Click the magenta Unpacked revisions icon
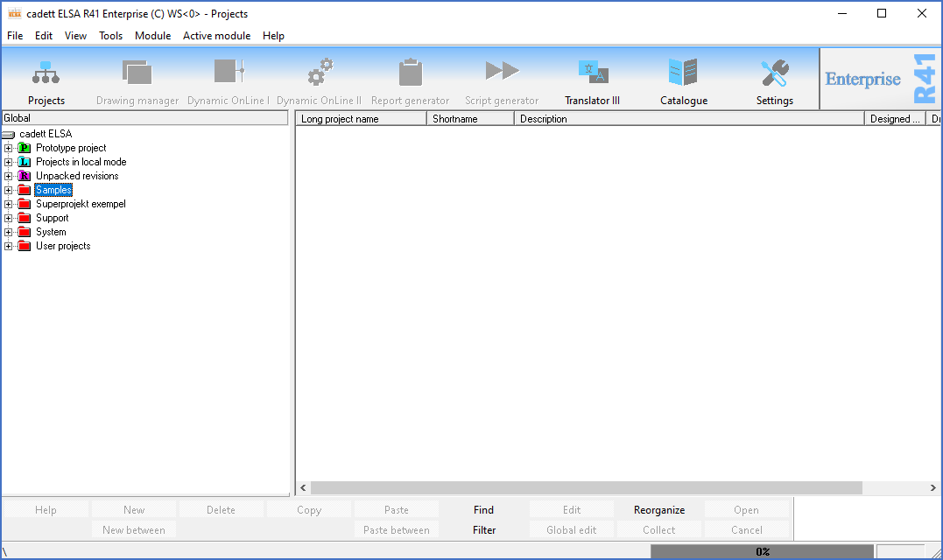943x560 pixels. point(25,176)
